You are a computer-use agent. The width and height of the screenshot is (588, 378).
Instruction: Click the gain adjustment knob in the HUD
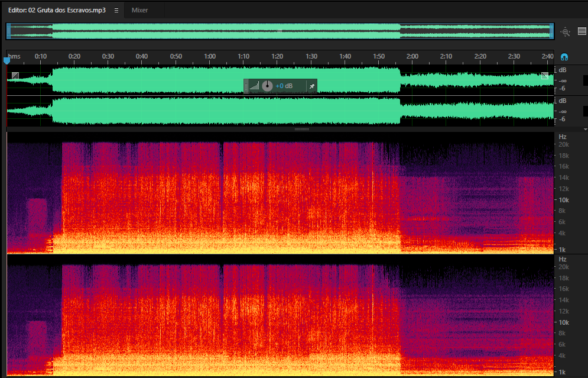click(x=267, y=86)
